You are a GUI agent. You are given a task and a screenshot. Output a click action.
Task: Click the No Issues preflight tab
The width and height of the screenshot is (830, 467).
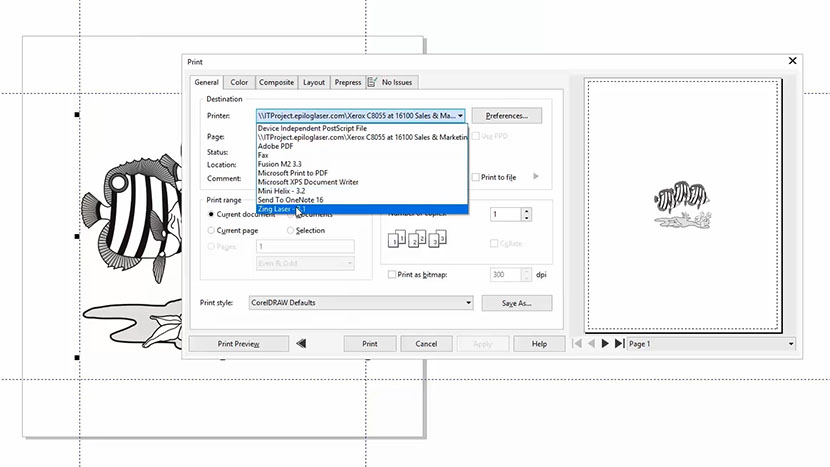tap(391, 82)
